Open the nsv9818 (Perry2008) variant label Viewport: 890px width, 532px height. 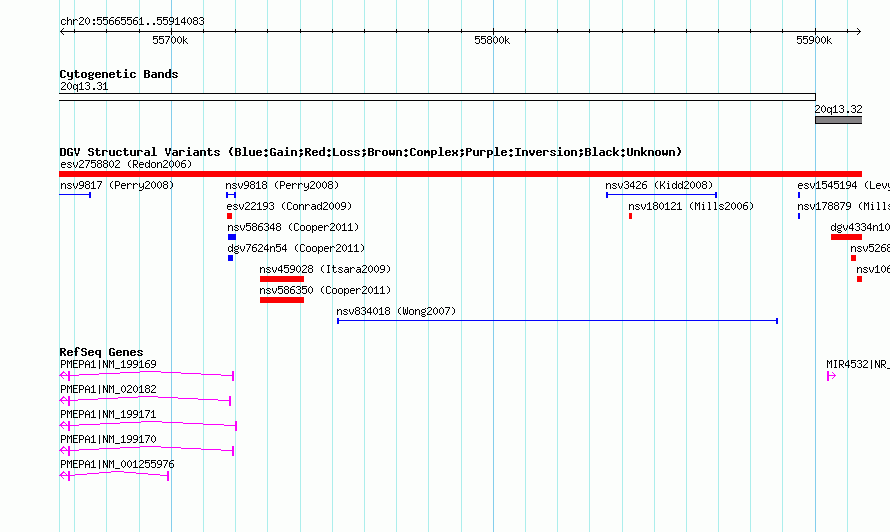pos(282,185)
